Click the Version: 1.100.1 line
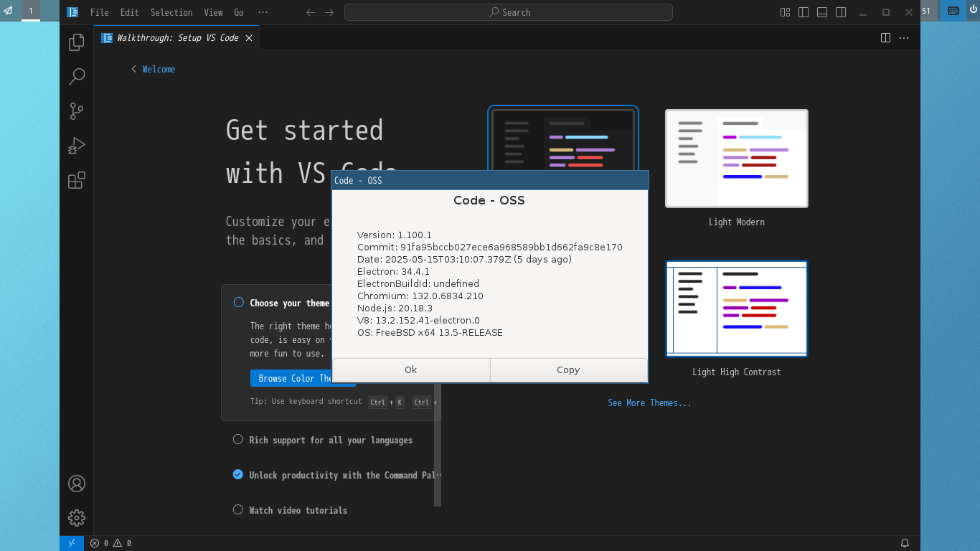 pos(395,235)
